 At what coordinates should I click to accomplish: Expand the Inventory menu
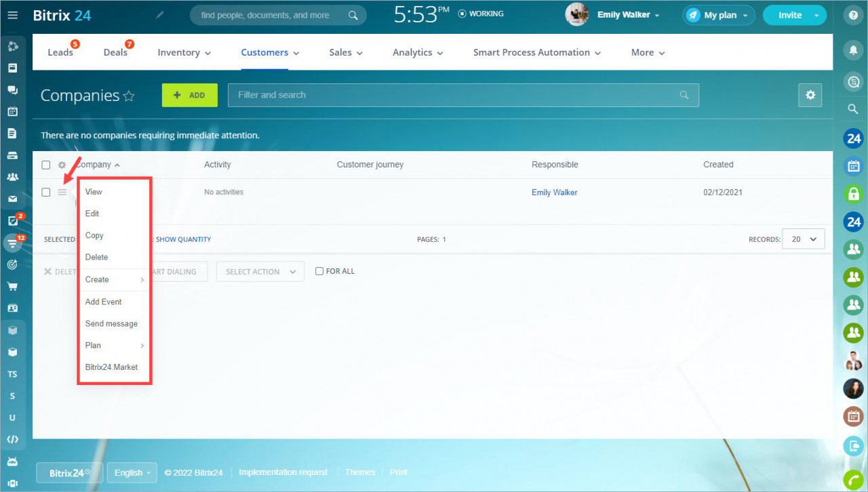[x=184, y=52]
